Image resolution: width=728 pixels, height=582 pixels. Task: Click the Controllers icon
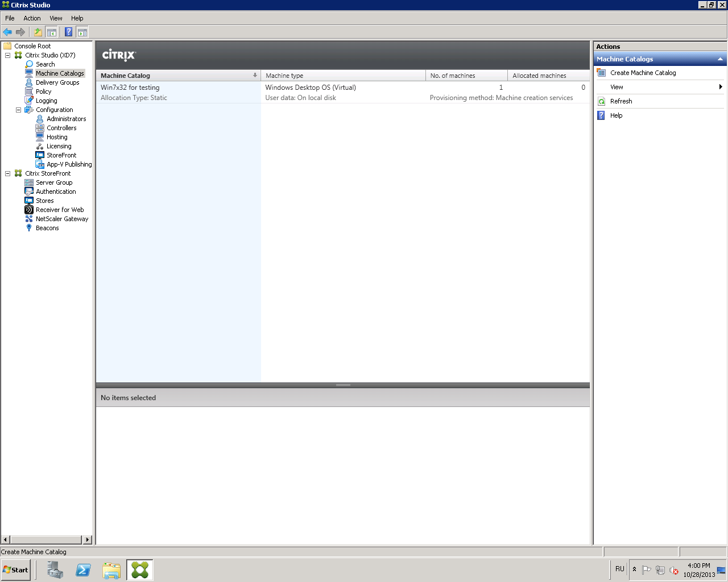(40, 128)
